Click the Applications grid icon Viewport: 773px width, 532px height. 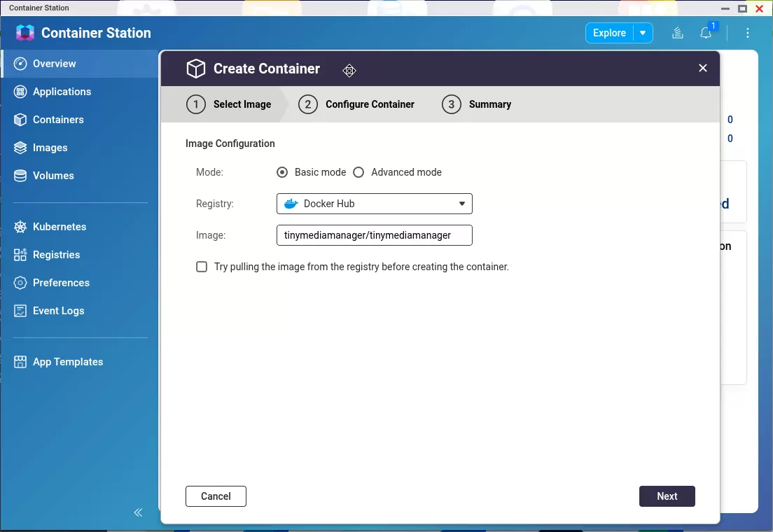tap(20, 92)
